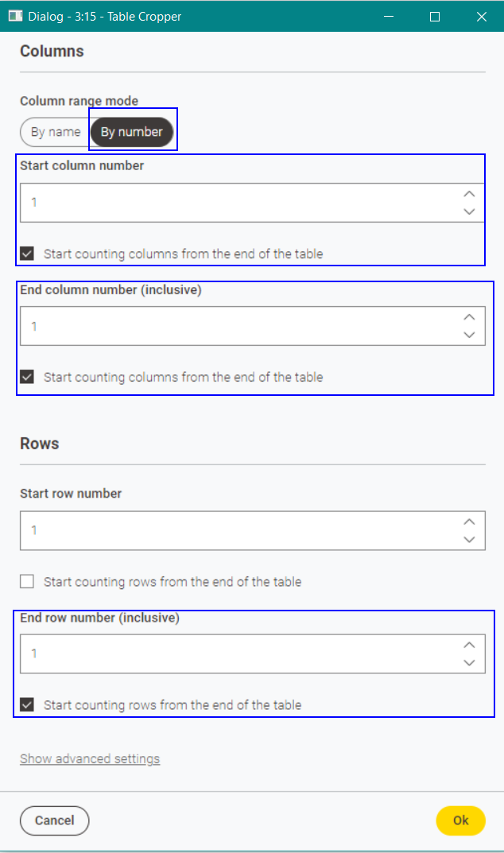
Task: Confirm settings with the Ok button
Action: (x=460, y=820)
